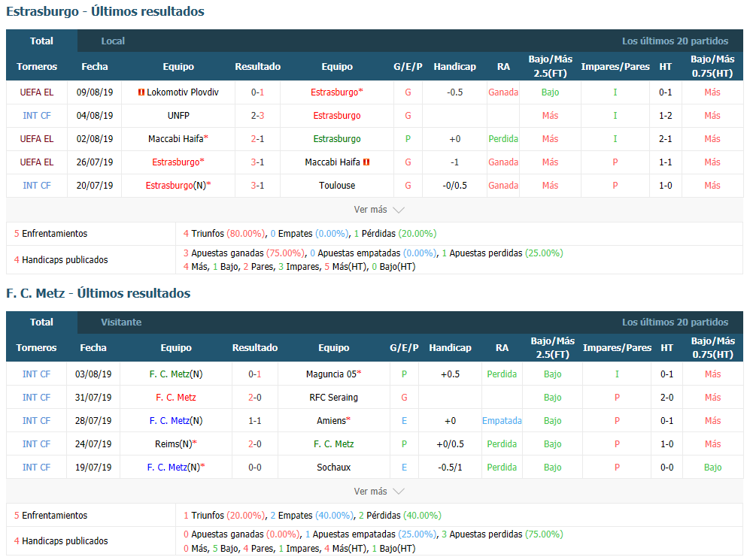
Task: Click '3 Apuestas ganadas (75.00%)' text
Action: coord(244,253)
